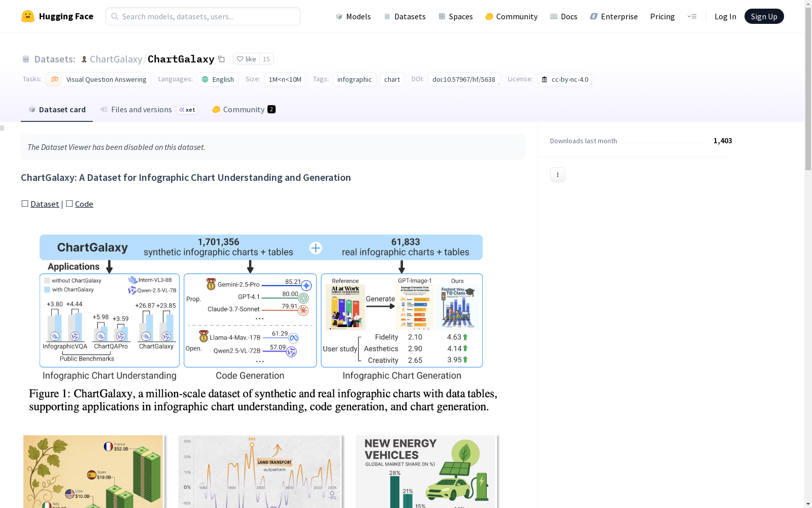
Task: Expand the extra navigation menu icon
Action: click(692, 16)
